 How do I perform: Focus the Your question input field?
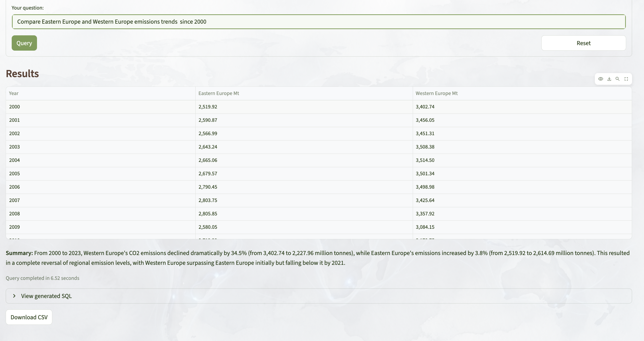click(x=318, y=22)
